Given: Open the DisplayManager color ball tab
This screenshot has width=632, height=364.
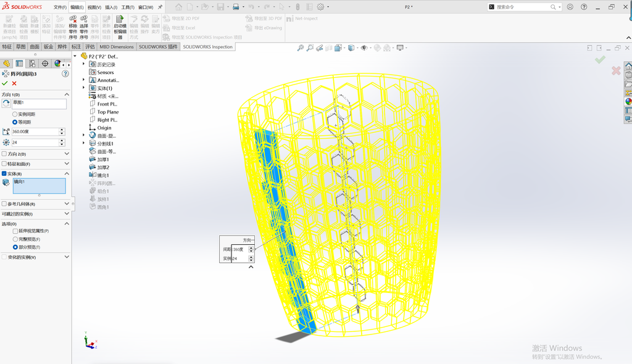Looking at the screenshot, I should (57, 64).
